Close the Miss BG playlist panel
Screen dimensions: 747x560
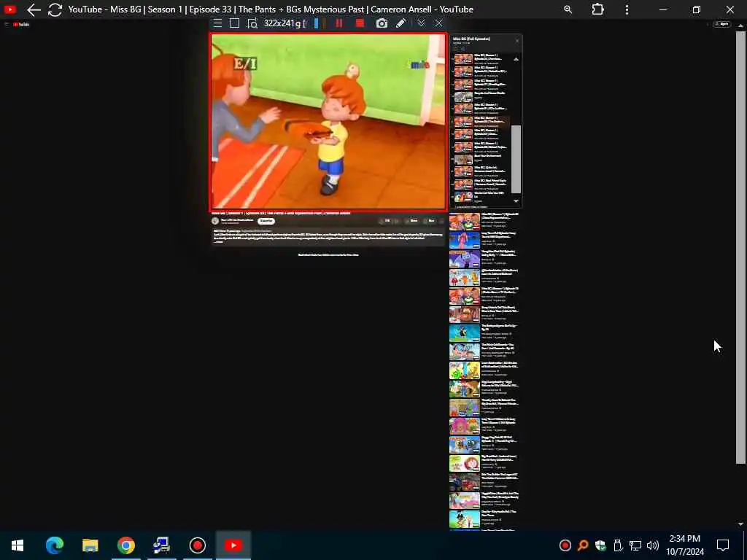pyautogui.click(x=517, y=41)
